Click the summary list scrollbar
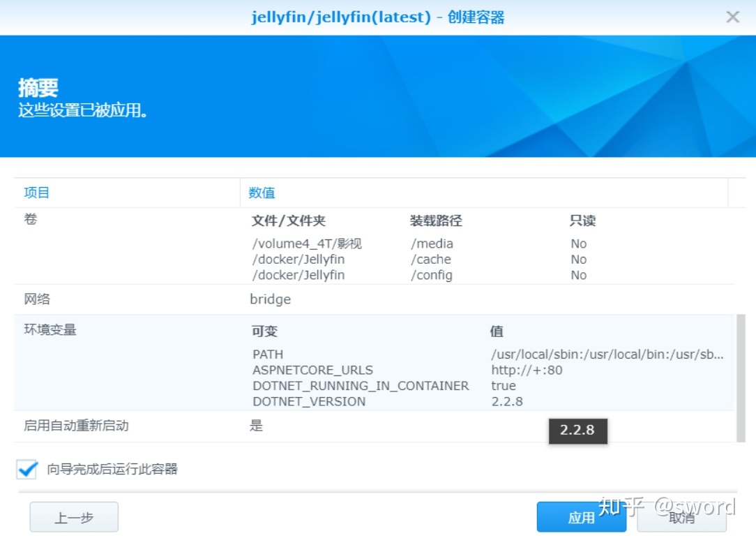Viewport: 756px width, 538px height. (x=741, y=378)
